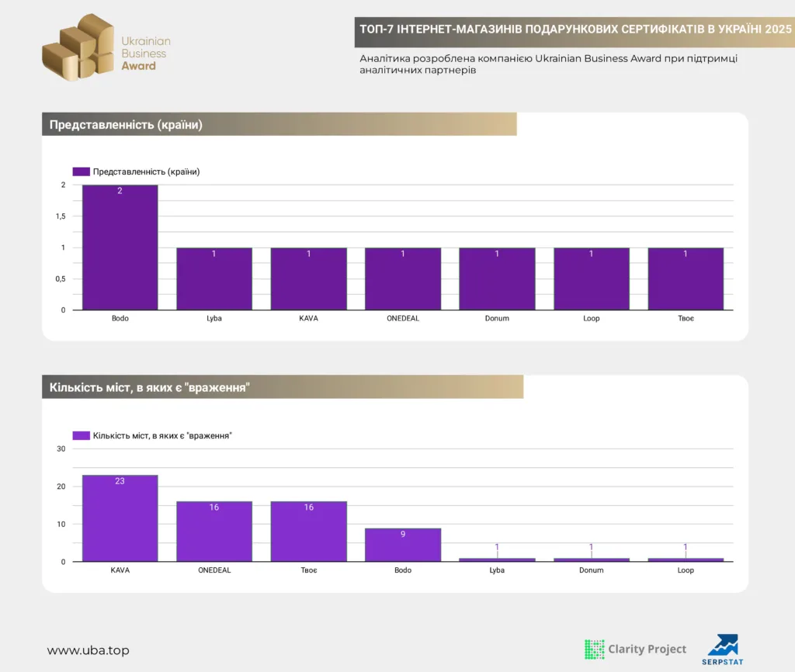This screenshot has width=795, height=672.
Task: Select the ONEDEAL bar in the countries chart
Action: click(x=403, y=279)
